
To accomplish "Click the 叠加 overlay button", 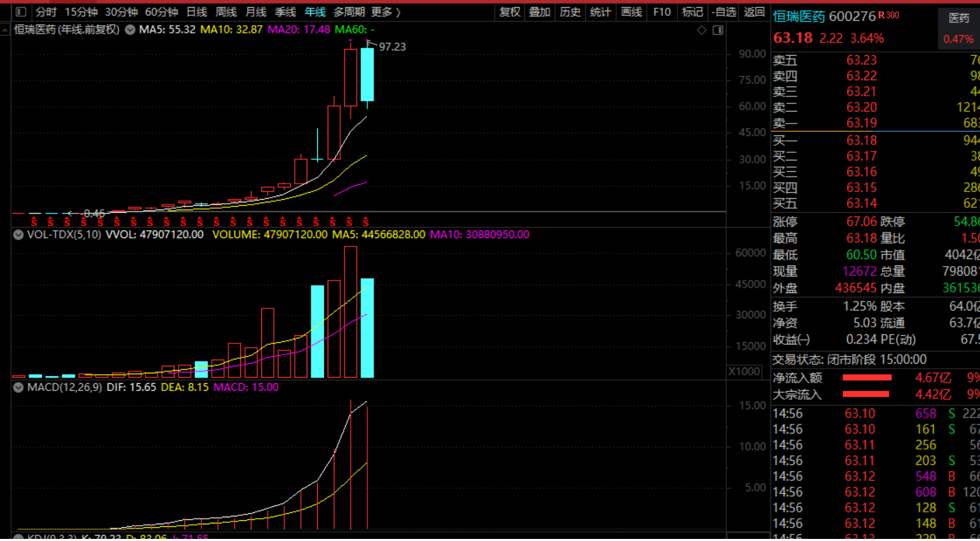I will coord(540,12).
